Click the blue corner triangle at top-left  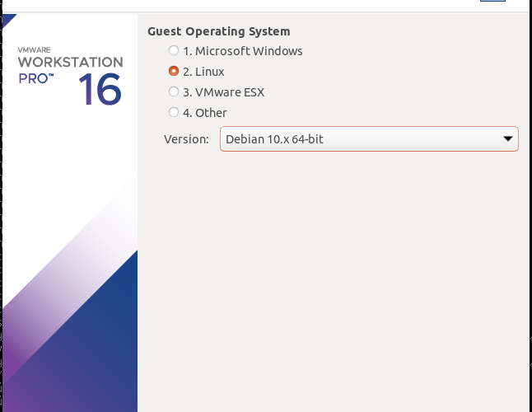(x=8, y=20)
